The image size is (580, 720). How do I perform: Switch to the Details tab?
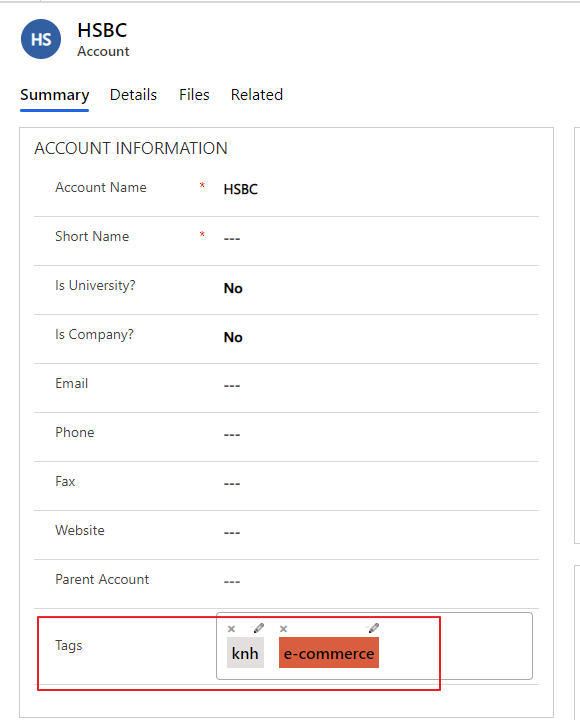tap(133, 95)
